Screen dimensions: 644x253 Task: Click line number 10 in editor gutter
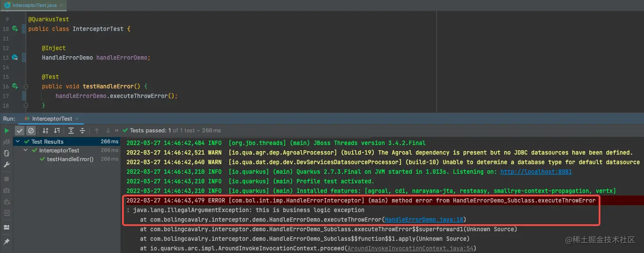point(6,29)
